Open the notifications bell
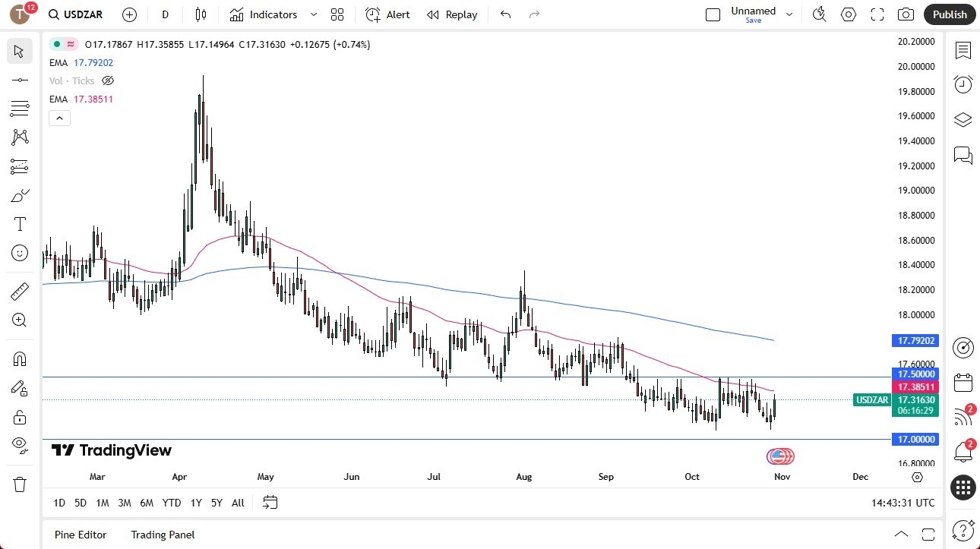The width and height of the screenshot is (980, 549). (x=963, y=451)
